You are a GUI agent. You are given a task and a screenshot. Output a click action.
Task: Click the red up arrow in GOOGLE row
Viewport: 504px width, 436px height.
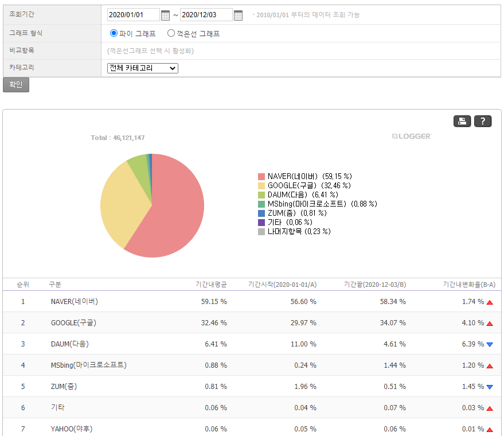pyautogui.click(x=490, y=324)
